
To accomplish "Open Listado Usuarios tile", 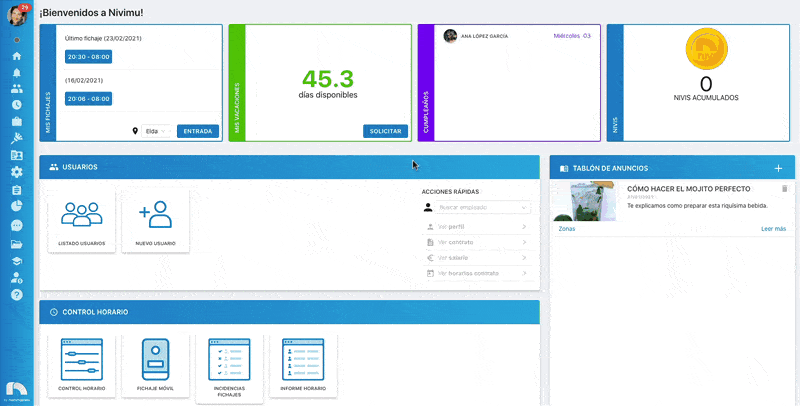I will click(82, 221).
